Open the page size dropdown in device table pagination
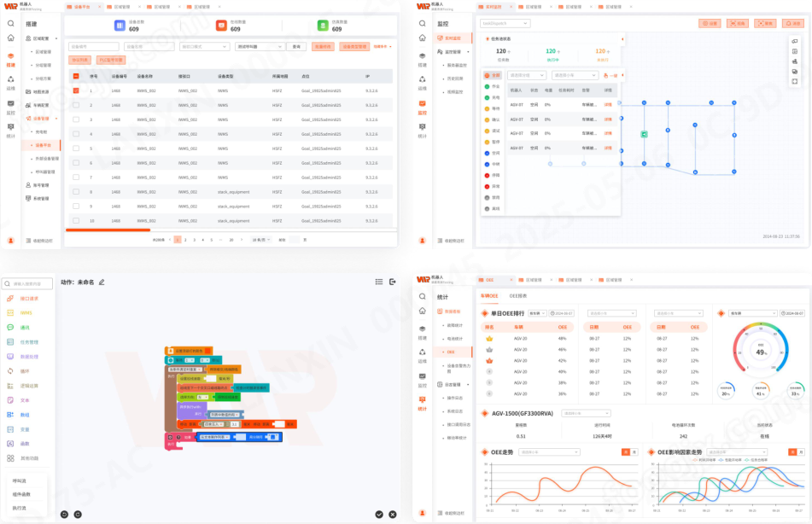Viewport: 812px width, 524px height. (261, 240)
